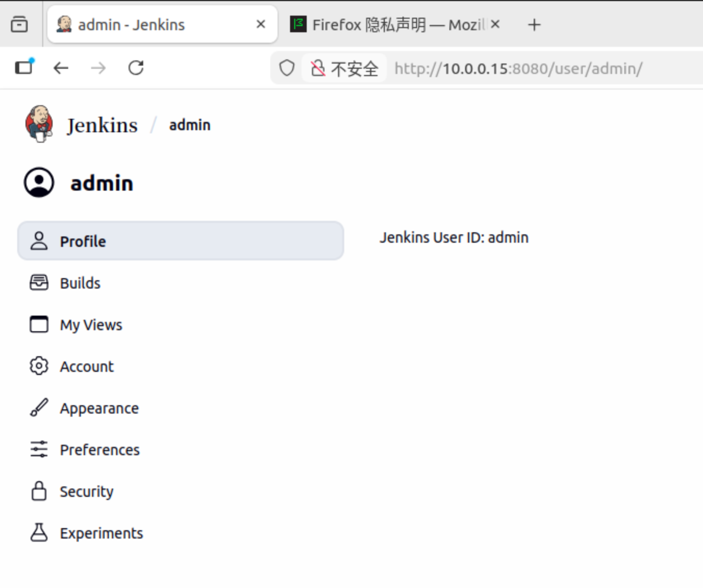Click the Account gear icon
The width and height of the screenshot is (703, 588).
[x=39, y=366]
